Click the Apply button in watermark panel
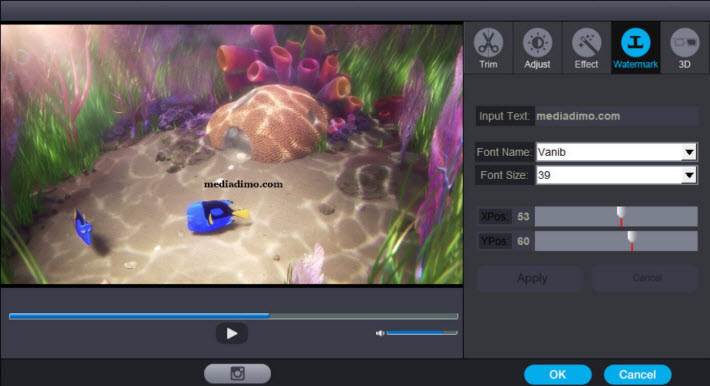Screen dimensions: 710x386 tap(530, 278)
